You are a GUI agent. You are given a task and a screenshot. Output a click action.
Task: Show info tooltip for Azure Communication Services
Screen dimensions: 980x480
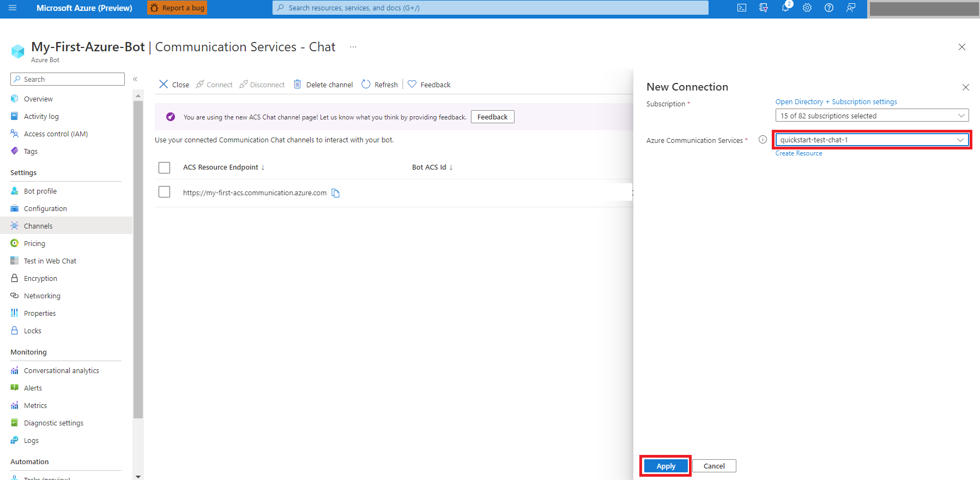point(763,140)
